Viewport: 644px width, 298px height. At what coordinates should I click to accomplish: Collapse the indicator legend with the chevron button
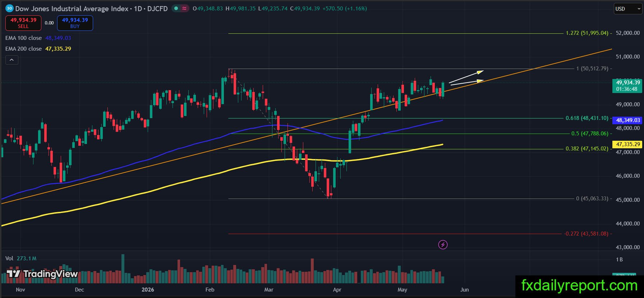pos(11,60)
